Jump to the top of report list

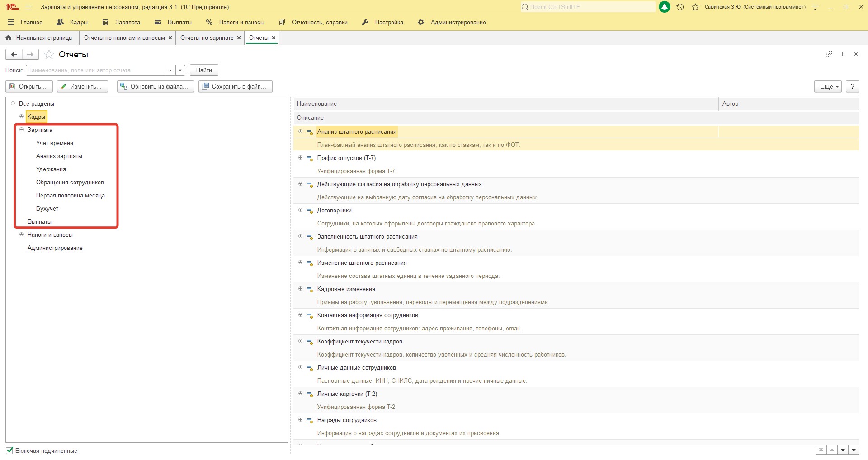click(821, 450)
